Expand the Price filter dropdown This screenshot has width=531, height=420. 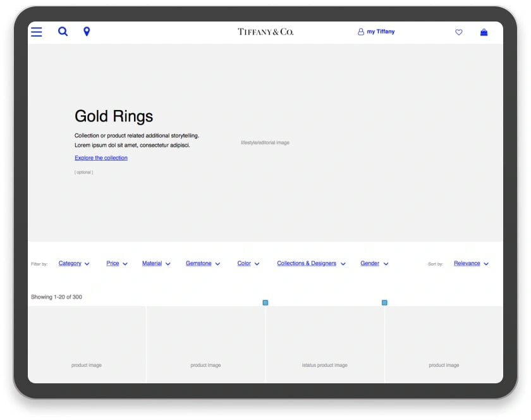click(117, 263)
